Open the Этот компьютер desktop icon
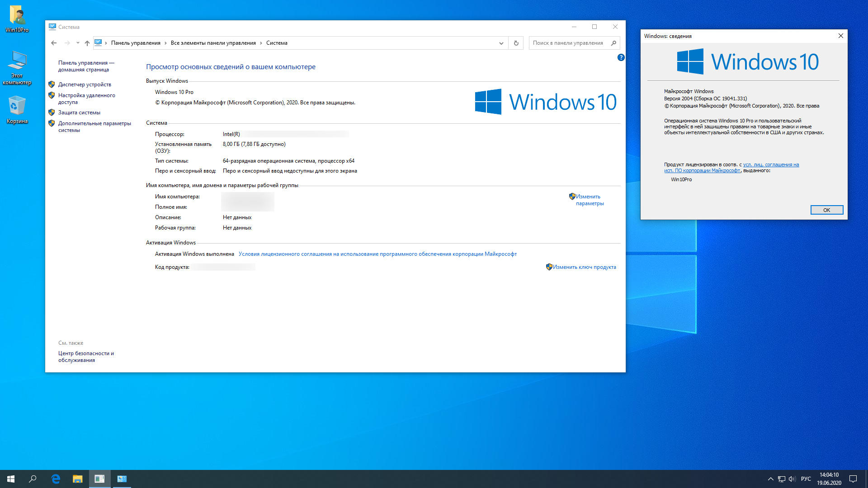868x488 pixels. (x=17, y=68)
